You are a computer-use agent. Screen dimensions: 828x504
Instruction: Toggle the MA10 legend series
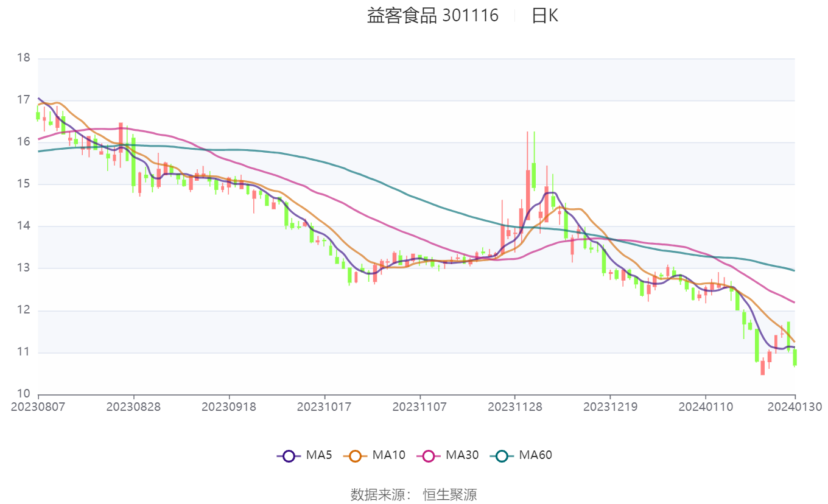click(374, 455)
